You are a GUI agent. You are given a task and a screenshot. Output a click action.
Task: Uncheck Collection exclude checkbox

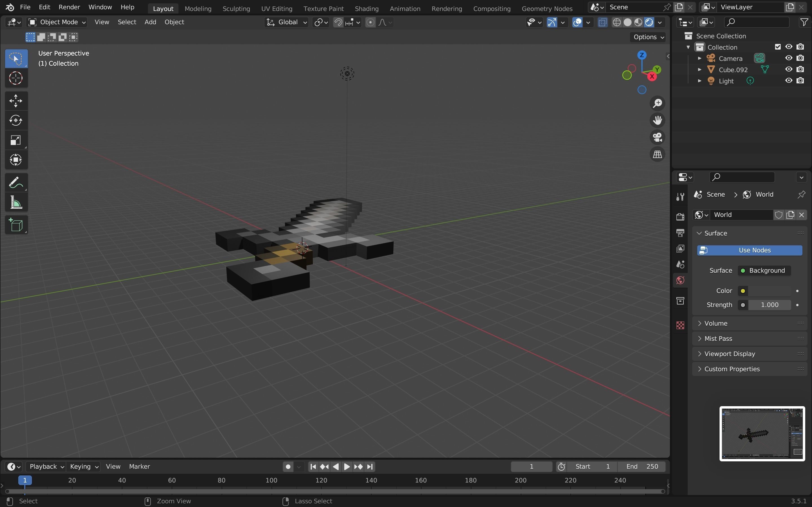pyautogui.click(x=778, y=47)
